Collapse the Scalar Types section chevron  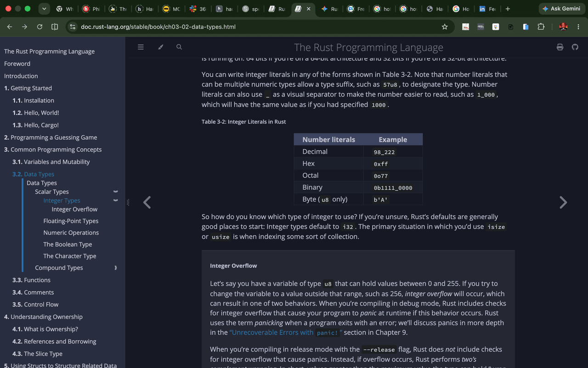(x=116, y=192)
